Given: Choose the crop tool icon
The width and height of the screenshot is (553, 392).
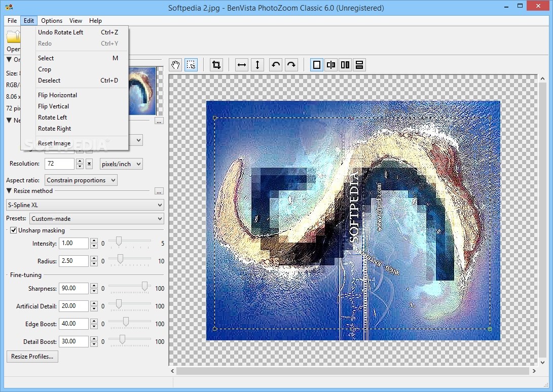Looking at the screenshot, I should (x=216, y=65).
